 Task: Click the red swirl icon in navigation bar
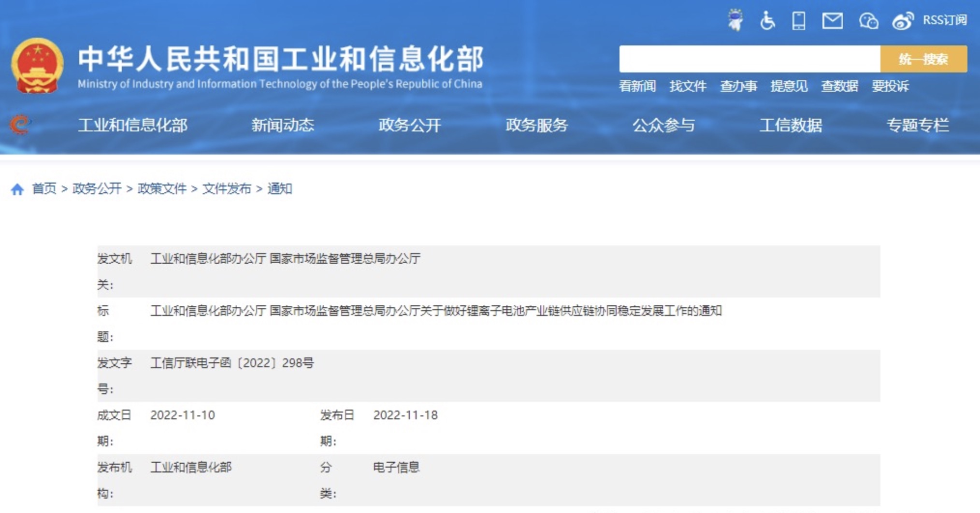(20, 125)
